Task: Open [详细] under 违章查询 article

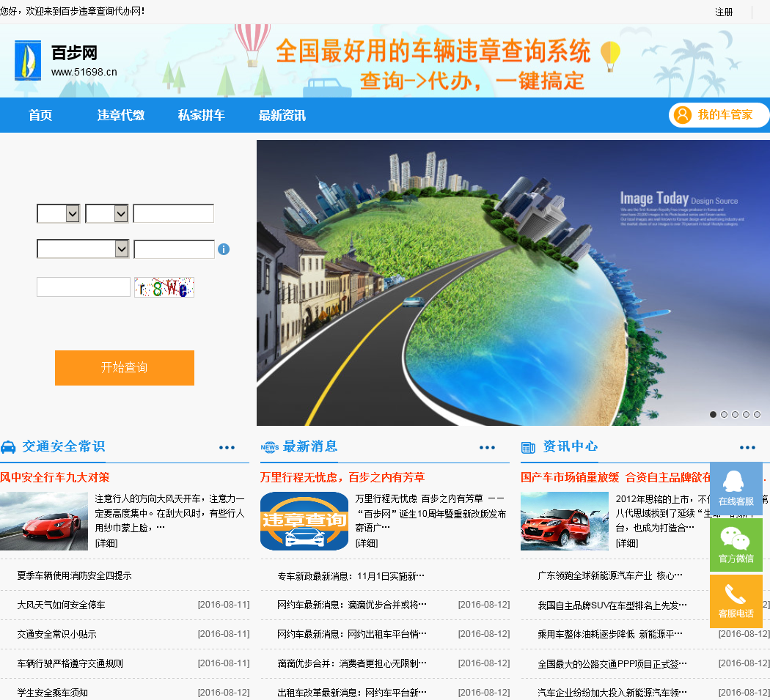Action: tap(367, 543)
